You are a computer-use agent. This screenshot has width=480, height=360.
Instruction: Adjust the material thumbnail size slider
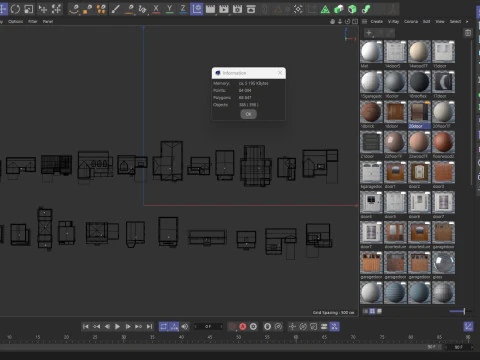click(x=464, y=311)
